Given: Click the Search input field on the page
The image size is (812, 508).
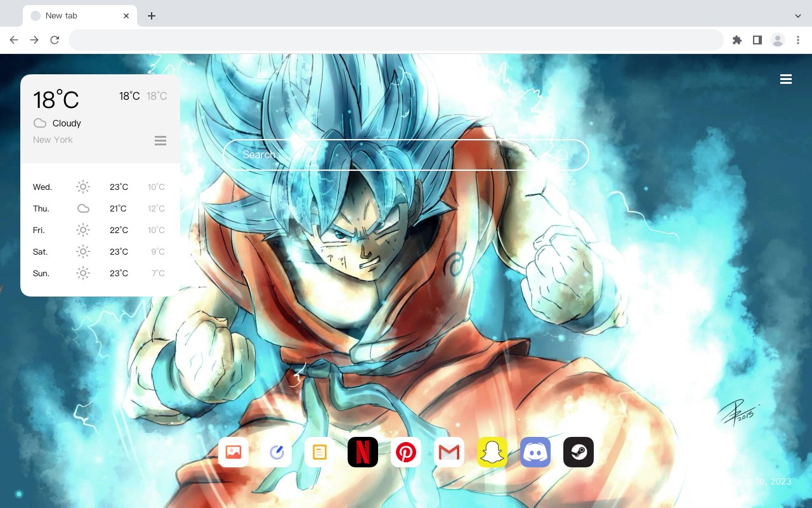Looking at the screenshot, I should click(406, 155).
